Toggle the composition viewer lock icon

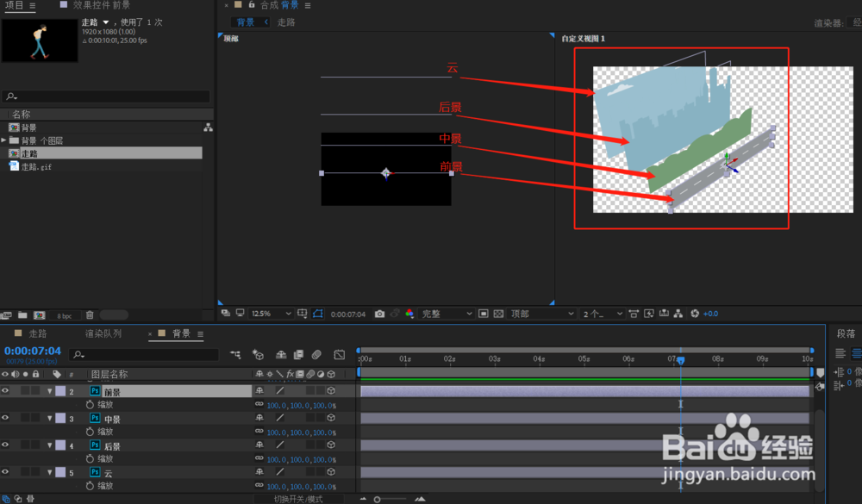tap(251, 5)
